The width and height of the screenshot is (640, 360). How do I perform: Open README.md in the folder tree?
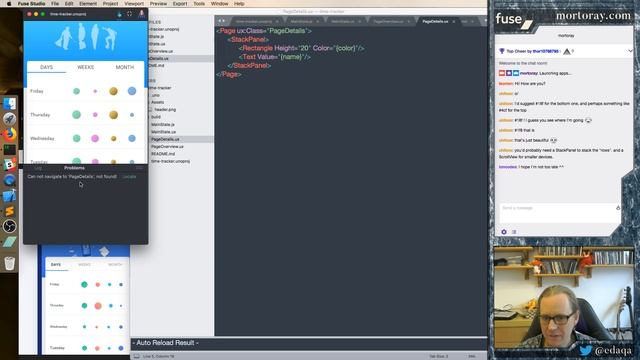(x=163, y=154)
